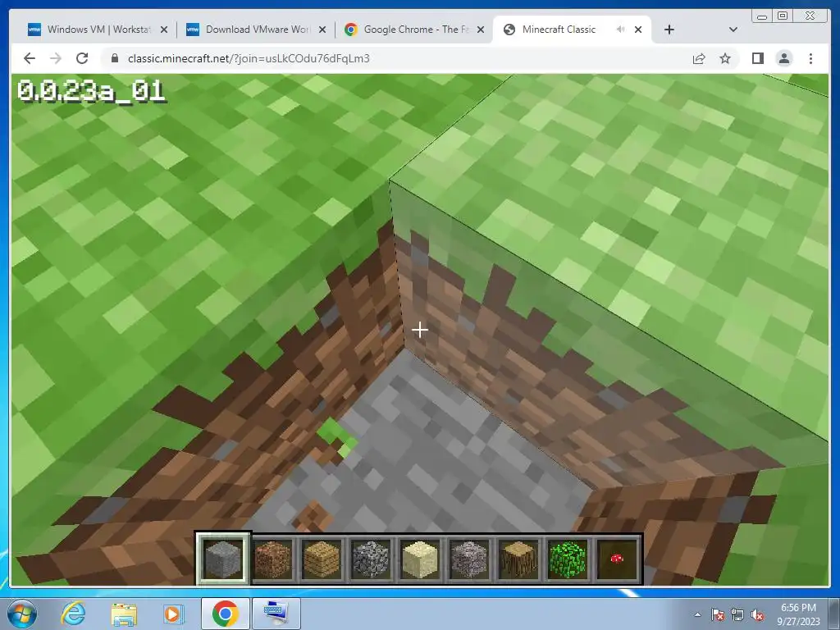
Task: Go back in Chrome
Action: (30, 58)
